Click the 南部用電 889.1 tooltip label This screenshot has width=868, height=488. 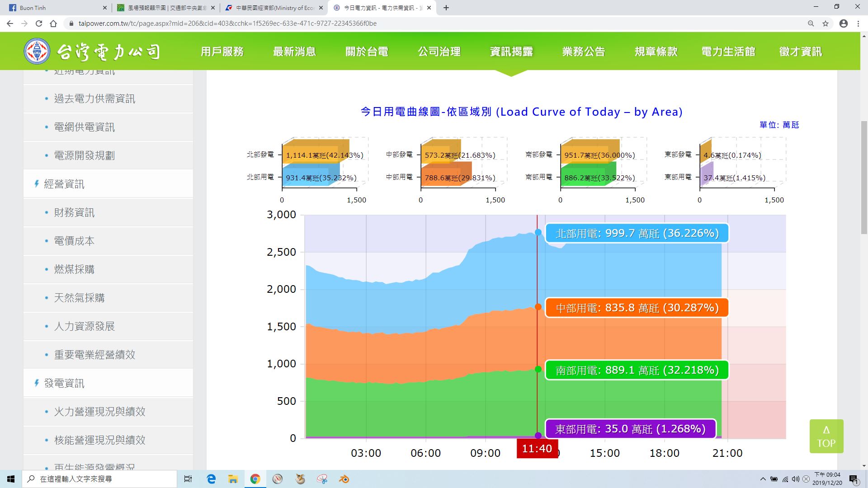pyautogui.click(x=637, y=370)
